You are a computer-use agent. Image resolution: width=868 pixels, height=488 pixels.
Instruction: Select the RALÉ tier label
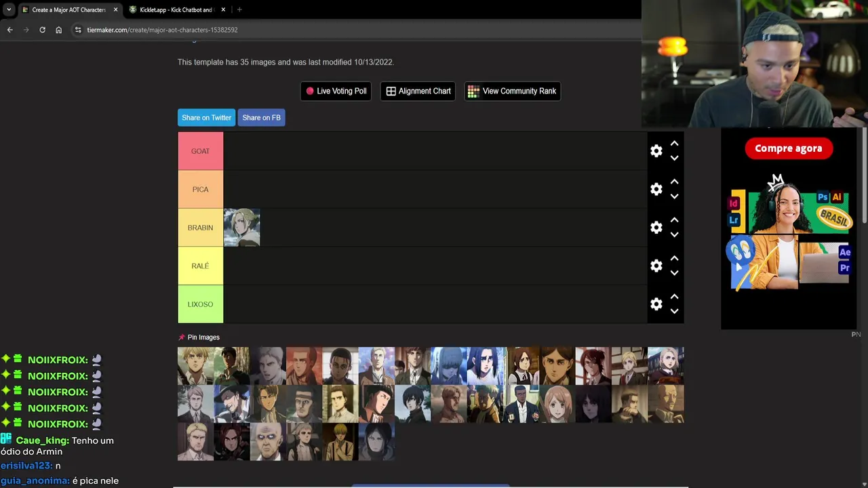pos(200,266)
